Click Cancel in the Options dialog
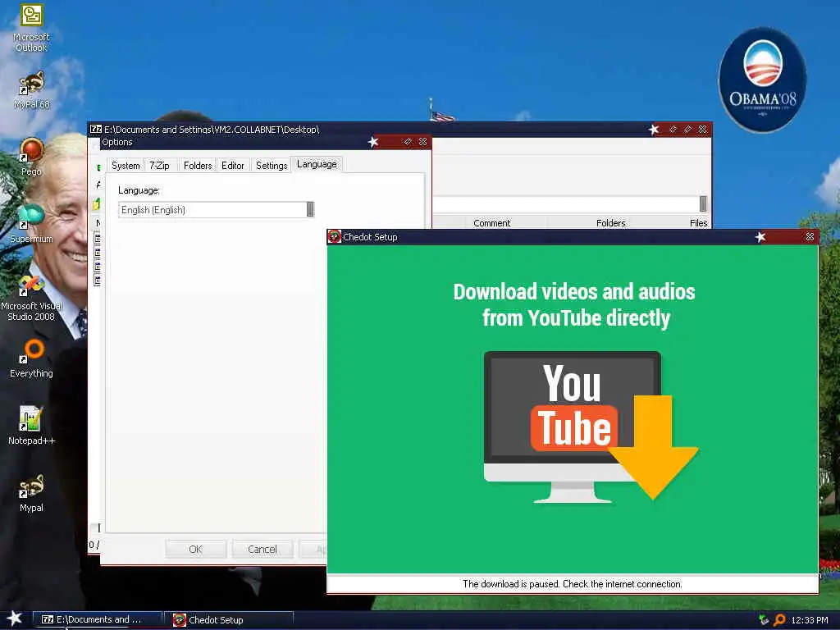840x630 pixels. (x=262, y=549)
